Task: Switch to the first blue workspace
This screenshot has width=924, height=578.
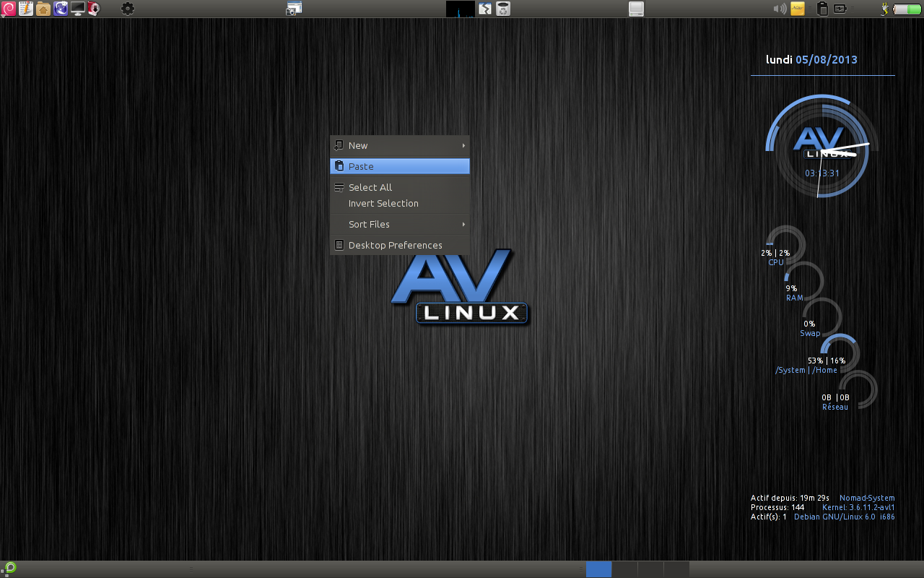Action: pos(598,569)
